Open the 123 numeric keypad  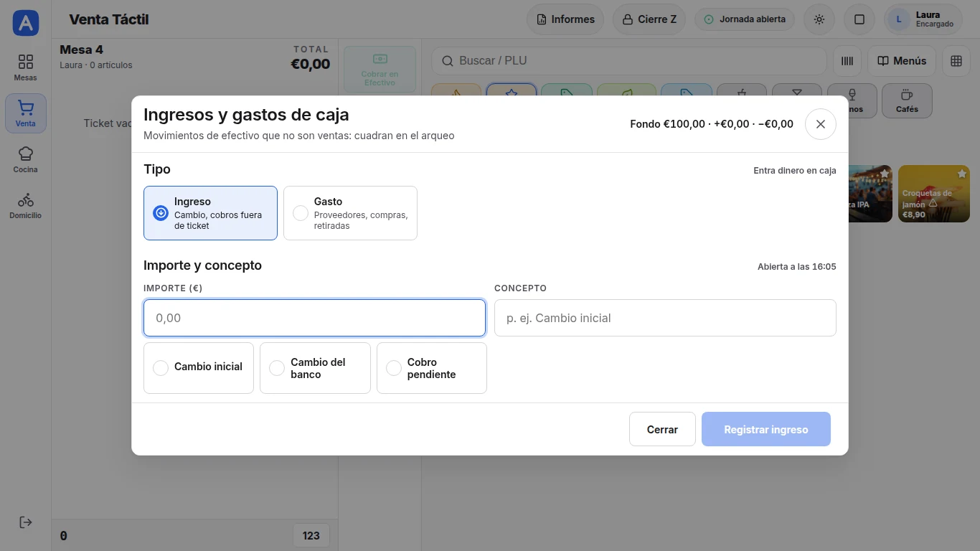[311, 535]
